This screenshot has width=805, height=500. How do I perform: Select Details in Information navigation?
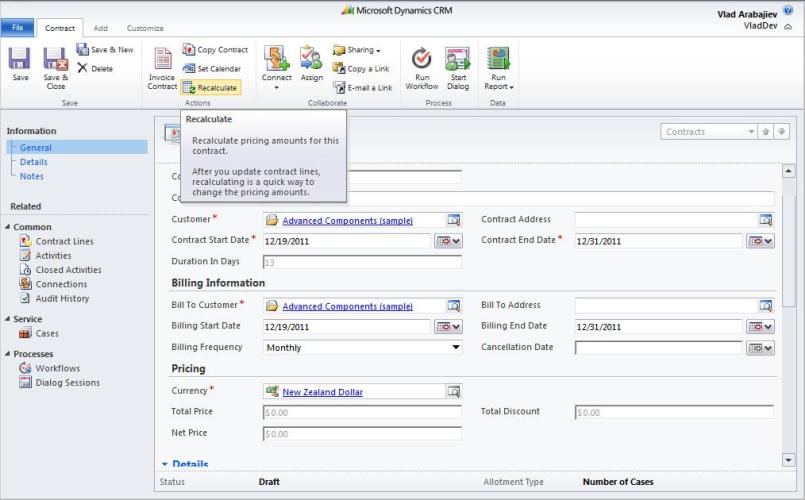coord(33,162)
